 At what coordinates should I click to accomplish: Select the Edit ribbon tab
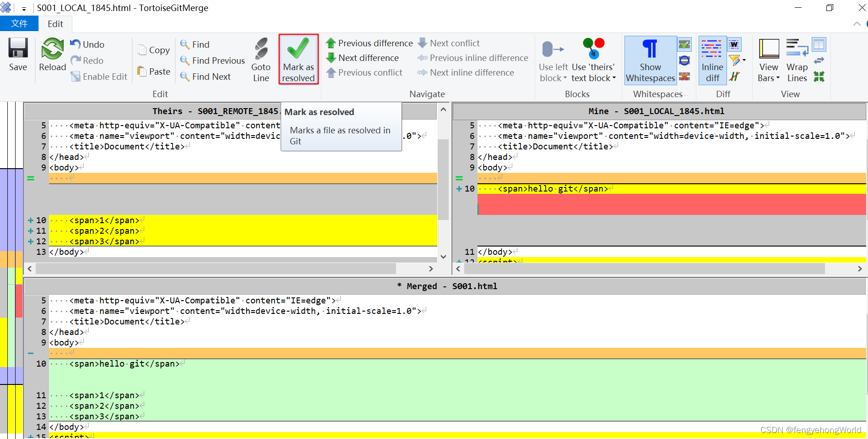pyautogui.click(x=55, y=24)
